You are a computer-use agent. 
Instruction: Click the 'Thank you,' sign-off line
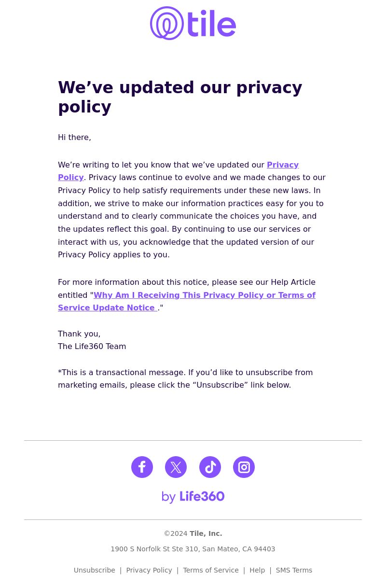[79, 334]
